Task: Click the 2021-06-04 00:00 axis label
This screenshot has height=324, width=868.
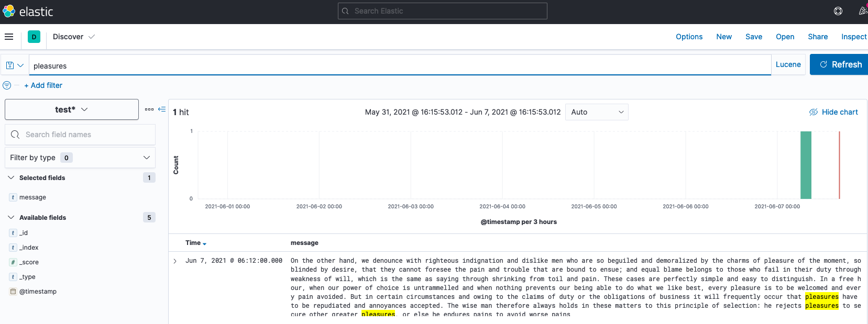Action: click(x=502, y=206)
